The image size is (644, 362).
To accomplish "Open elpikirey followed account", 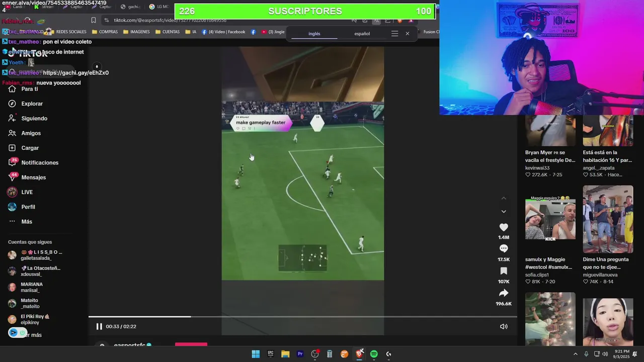I will (x=29, y=319).
